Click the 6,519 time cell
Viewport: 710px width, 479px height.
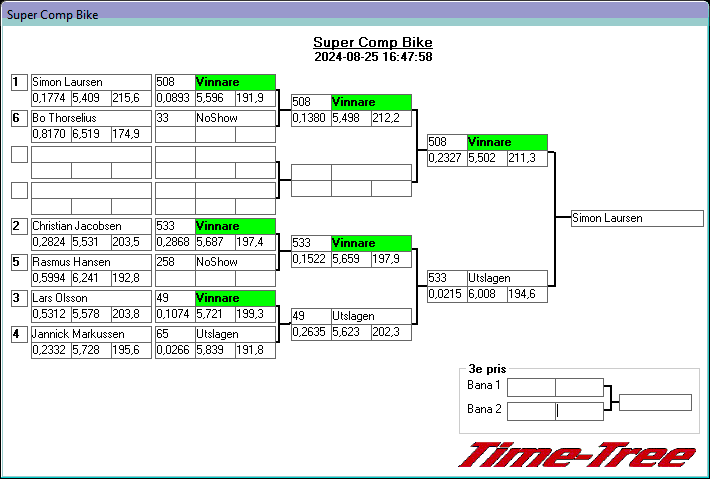tap(91, 134)
